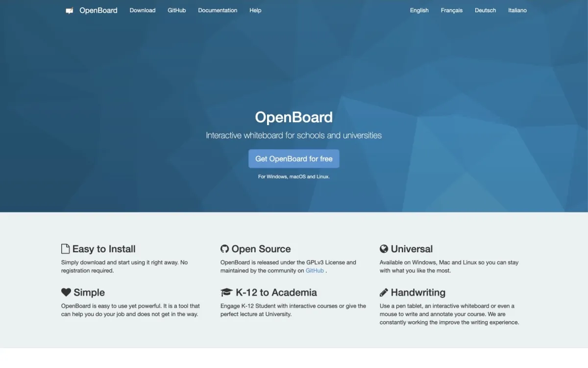Select English as the site language
Screen dimensions: 588x368
419,10
